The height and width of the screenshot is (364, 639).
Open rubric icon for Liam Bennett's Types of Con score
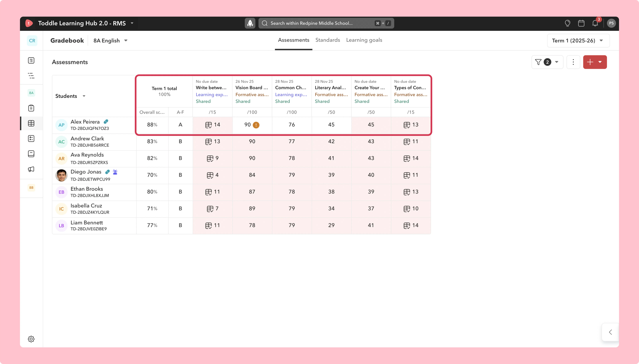407,226
